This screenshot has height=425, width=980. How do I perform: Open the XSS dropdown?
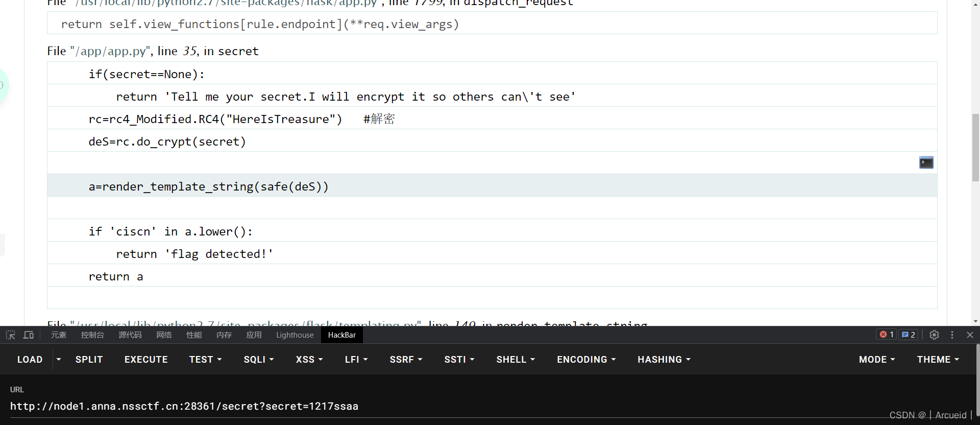[x=309, y=360]
